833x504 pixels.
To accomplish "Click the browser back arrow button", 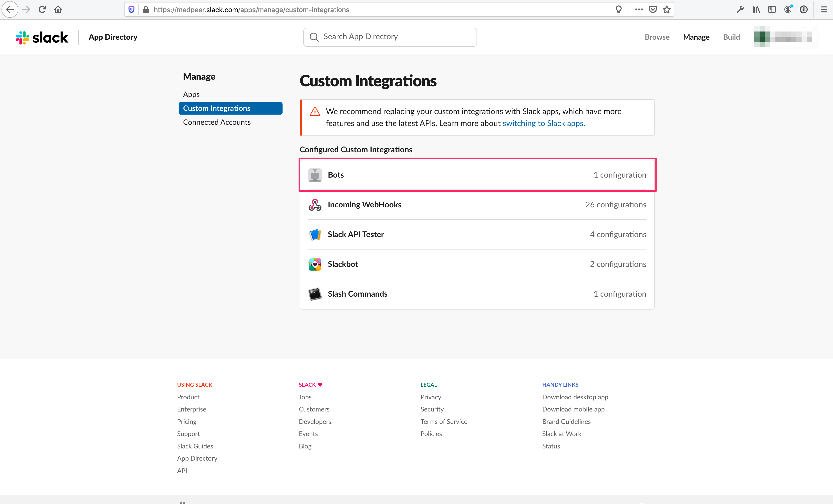I will [10, 9].
